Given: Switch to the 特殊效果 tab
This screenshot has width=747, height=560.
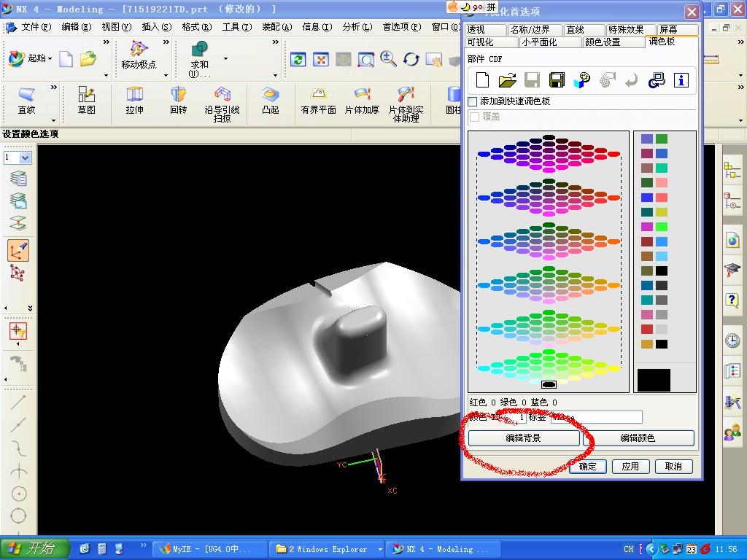Looking at the screenshot, I should [630, 30].
